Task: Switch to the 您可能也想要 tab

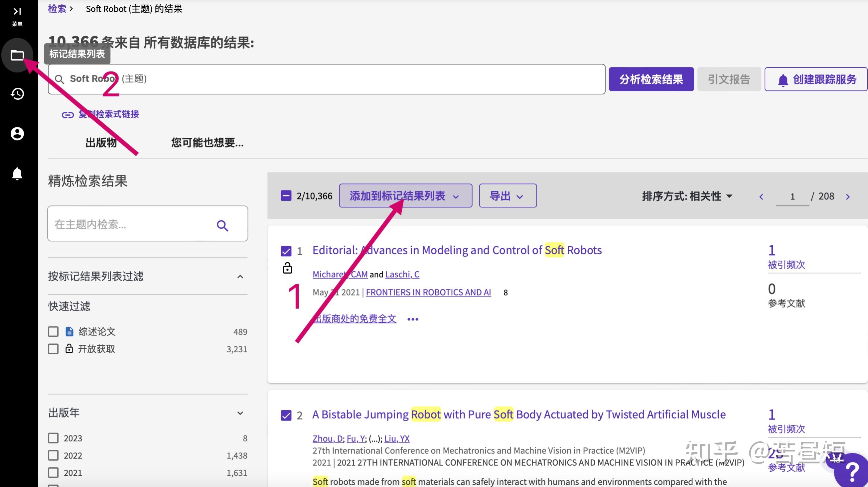Action: click(207, 143)
